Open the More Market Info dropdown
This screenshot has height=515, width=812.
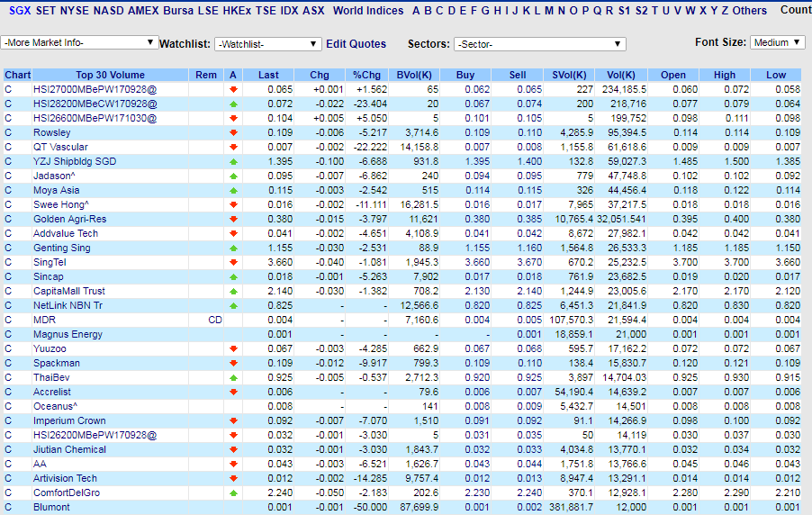pyautogui.click(x=78, y=42)
